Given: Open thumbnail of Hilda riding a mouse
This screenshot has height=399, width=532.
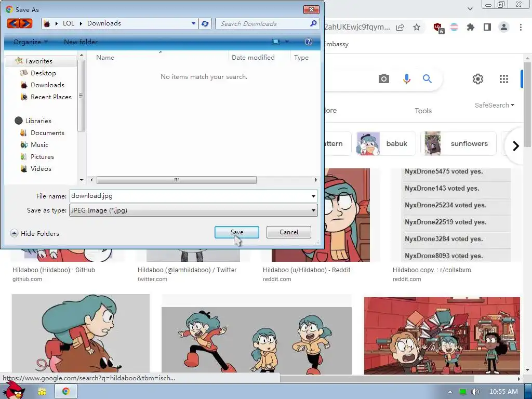Looking at the screenshot, I should coord(81,334).
